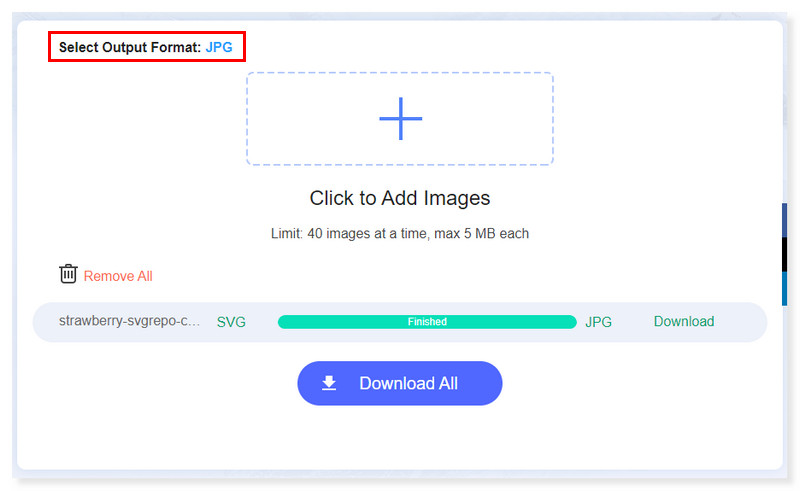Click the dark blue share strip at right edge
Image resolution: width=800 pixels, height=491 pixels.
784,220
